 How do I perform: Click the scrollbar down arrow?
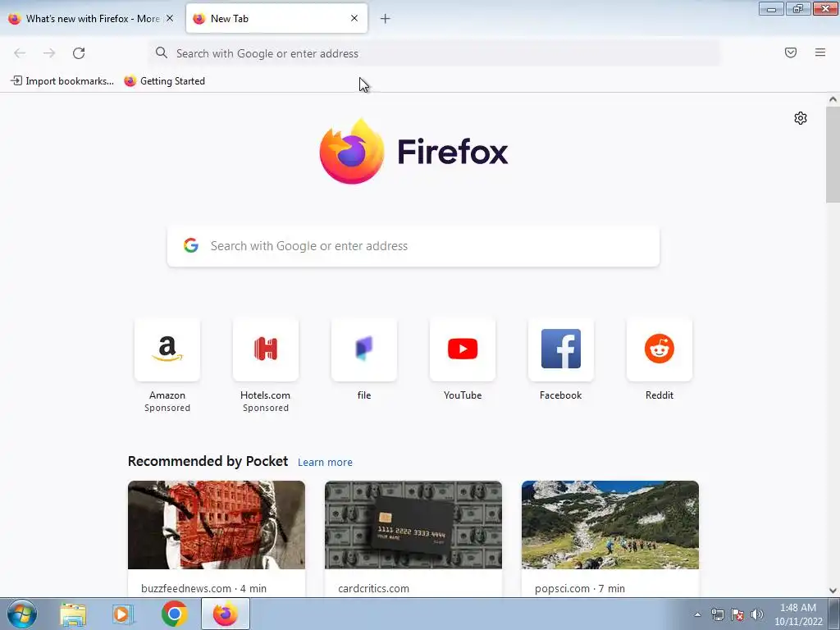[x=833, y=591]
